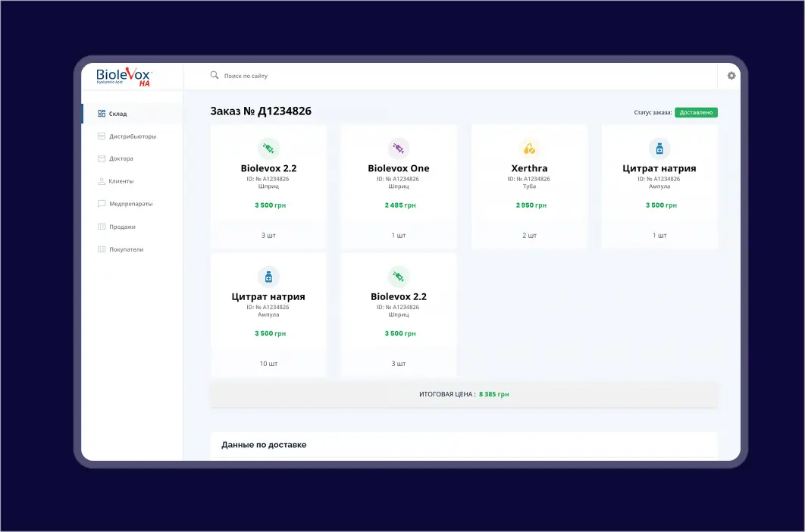Click the search magnifier icon
The height and width of the screenshot is (532, 805).
pos(215,76)
